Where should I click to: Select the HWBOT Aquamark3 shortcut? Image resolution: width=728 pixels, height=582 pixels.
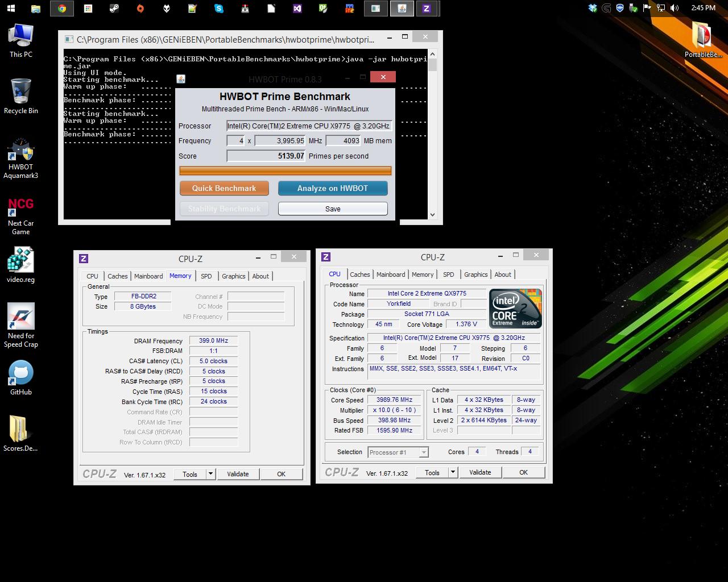[x=21, y=159]
